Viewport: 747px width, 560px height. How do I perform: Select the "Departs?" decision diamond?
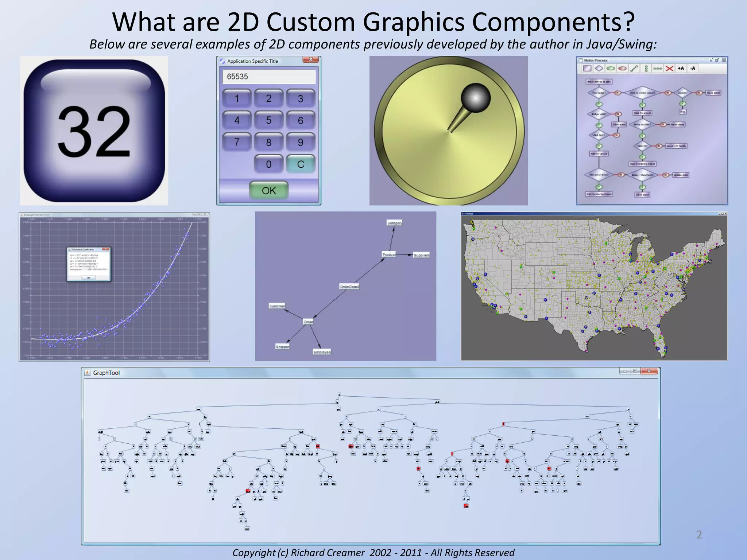(682, 93)
